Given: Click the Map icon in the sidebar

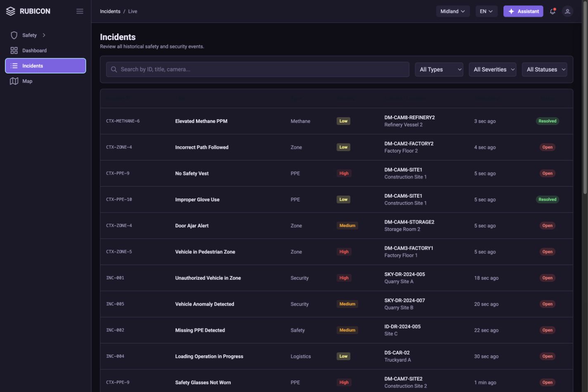Looking at the screenshot, I should [14, 81].
